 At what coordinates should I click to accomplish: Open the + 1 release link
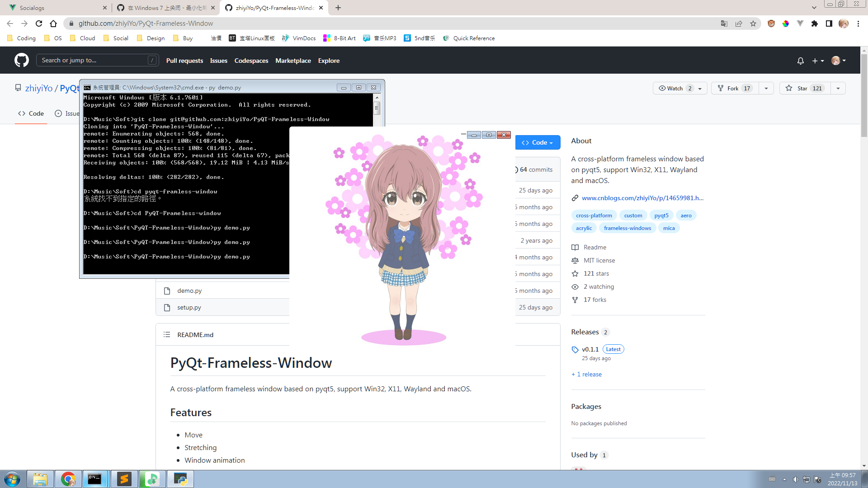pyautogui.click(x=586, y=374)
